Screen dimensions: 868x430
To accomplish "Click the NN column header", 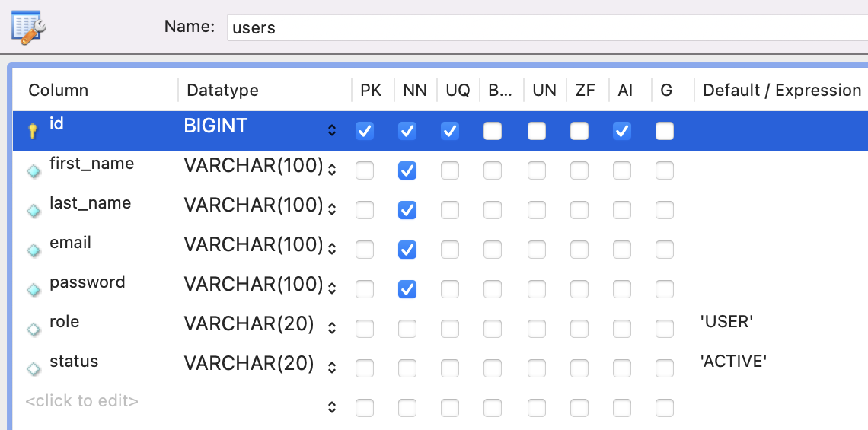I will [415, 91].
